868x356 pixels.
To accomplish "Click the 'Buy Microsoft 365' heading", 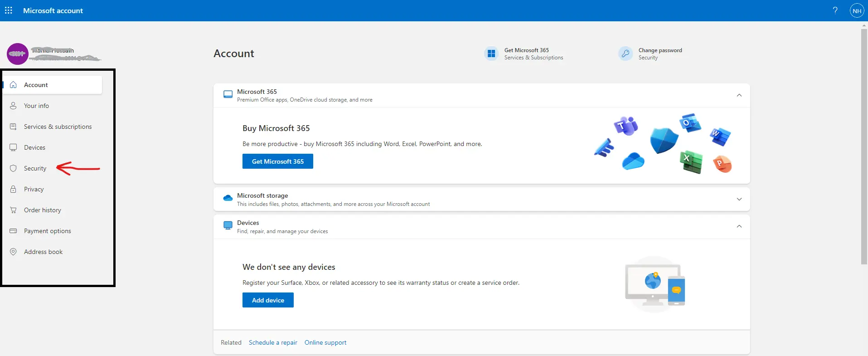I will pos(276,128).
